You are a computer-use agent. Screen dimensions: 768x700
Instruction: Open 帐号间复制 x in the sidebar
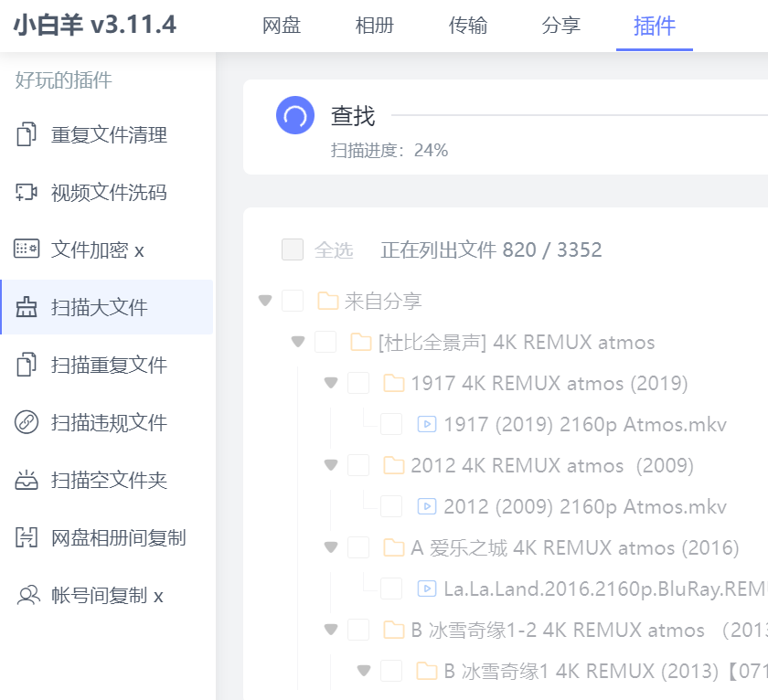107,596
